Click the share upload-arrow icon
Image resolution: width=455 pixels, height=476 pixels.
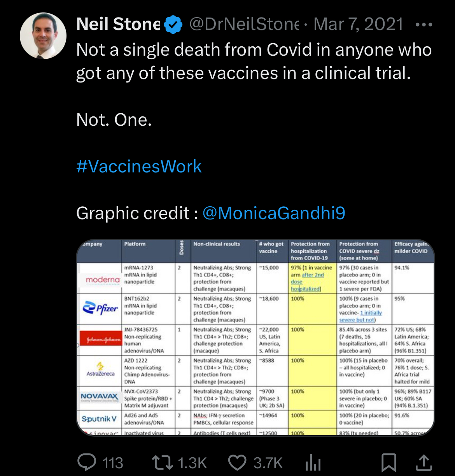tap(424, 462)
